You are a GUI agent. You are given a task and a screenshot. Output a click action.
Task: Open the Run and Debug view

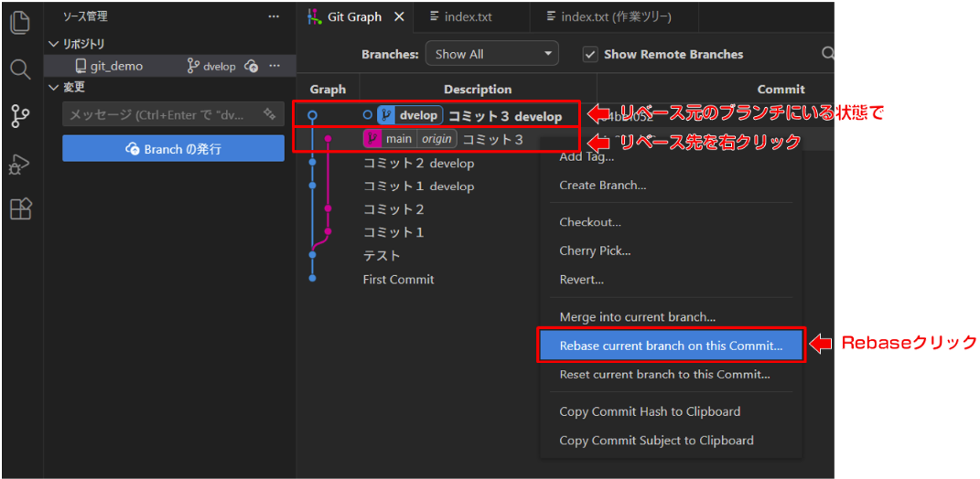[x=19, y=165]
